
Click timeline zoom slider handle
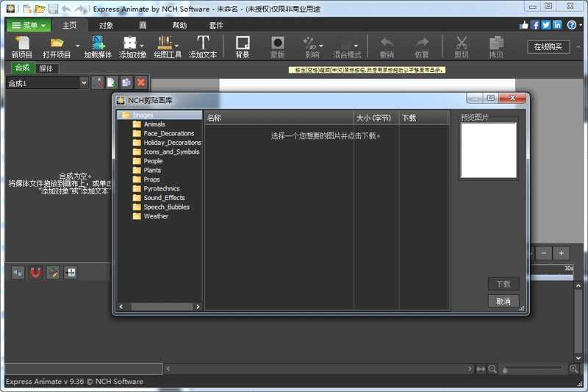click(x=505, y=370)
